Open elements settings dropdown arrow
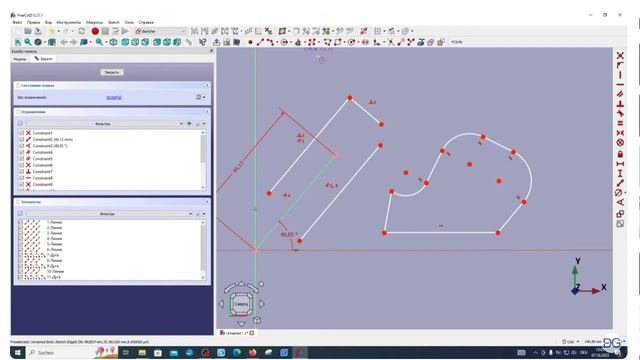 (x=204, y=213)
